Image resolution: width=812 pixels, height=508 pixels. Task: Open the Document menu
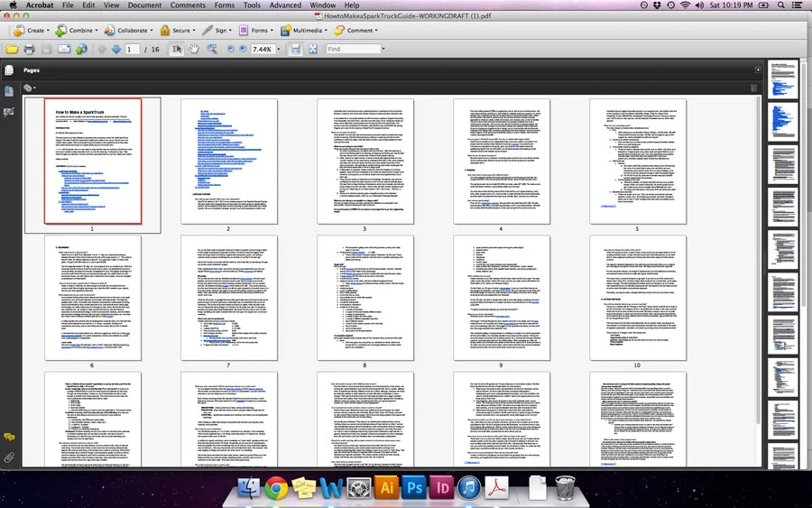144,5
